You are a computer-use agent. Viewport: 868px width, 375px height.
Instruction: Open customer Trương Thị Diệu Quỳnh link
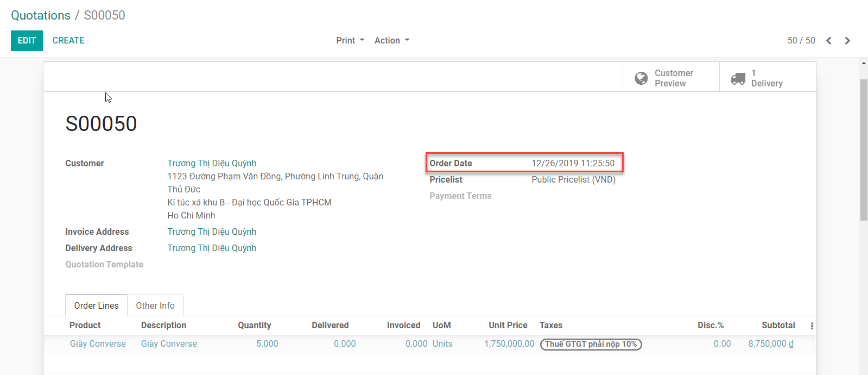212,163
